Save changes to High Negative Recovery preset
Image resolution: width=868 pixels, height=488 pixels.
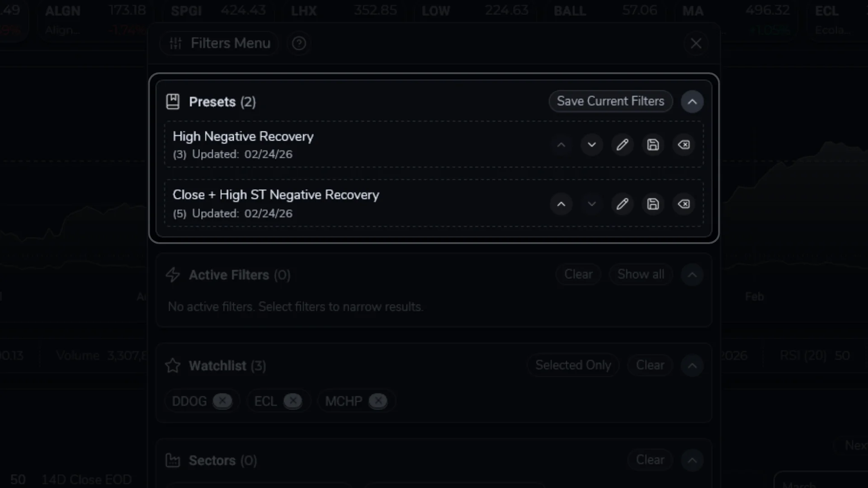[653, 145]
